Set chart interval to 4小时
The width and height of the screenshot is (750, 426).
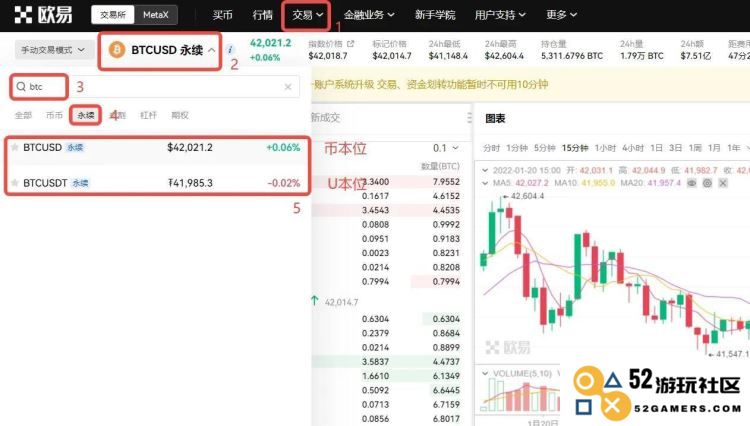(633, 148)
